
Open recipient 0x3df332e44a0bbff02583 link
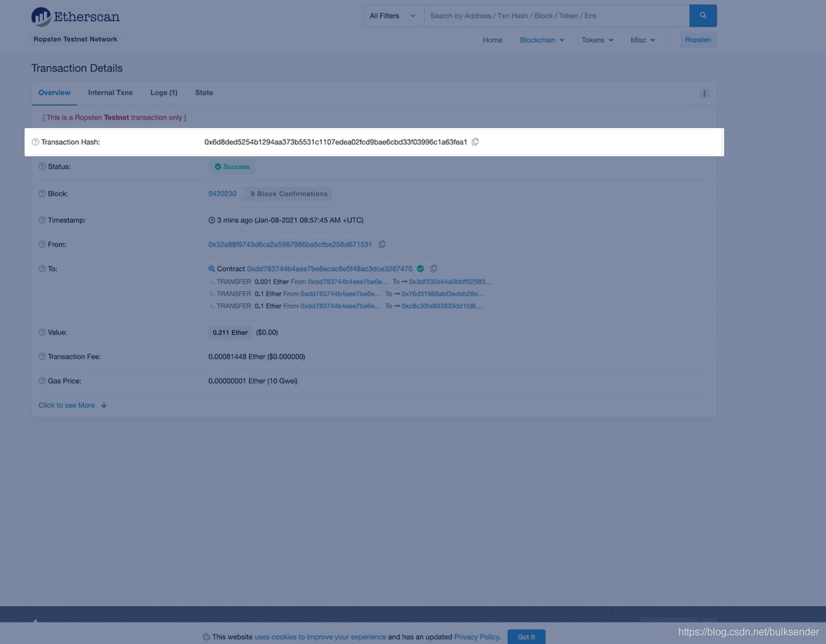pos(450,282)
